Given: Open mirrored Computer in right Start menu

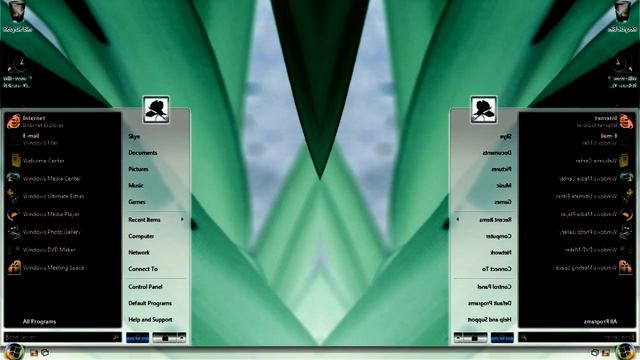Looking at the screenshot, I should [498, 236].
